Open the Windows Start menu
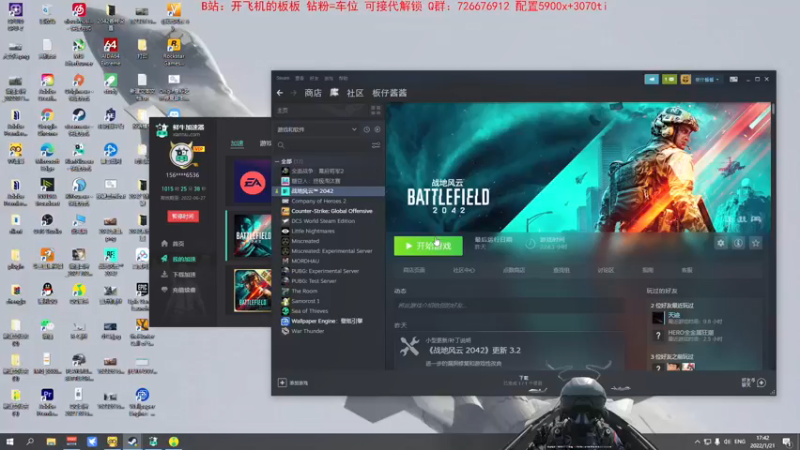 click(x=9, y=441)
